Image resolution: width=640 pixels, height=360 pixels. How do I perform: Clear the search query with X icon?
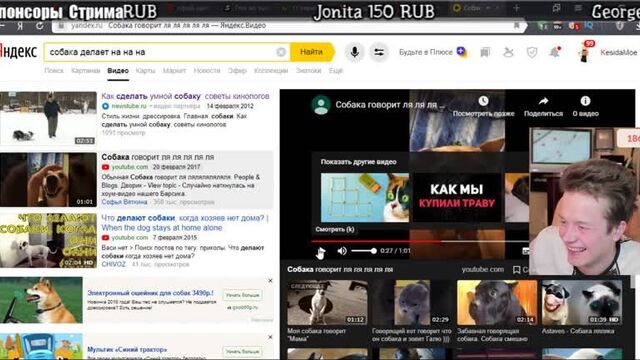tap(281, 52)
